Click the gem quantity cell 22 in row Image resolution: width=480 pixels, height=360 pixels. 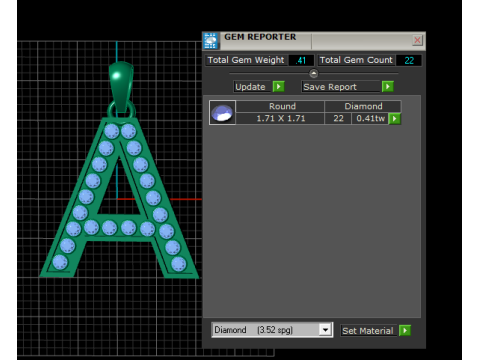tap(338, 118)
